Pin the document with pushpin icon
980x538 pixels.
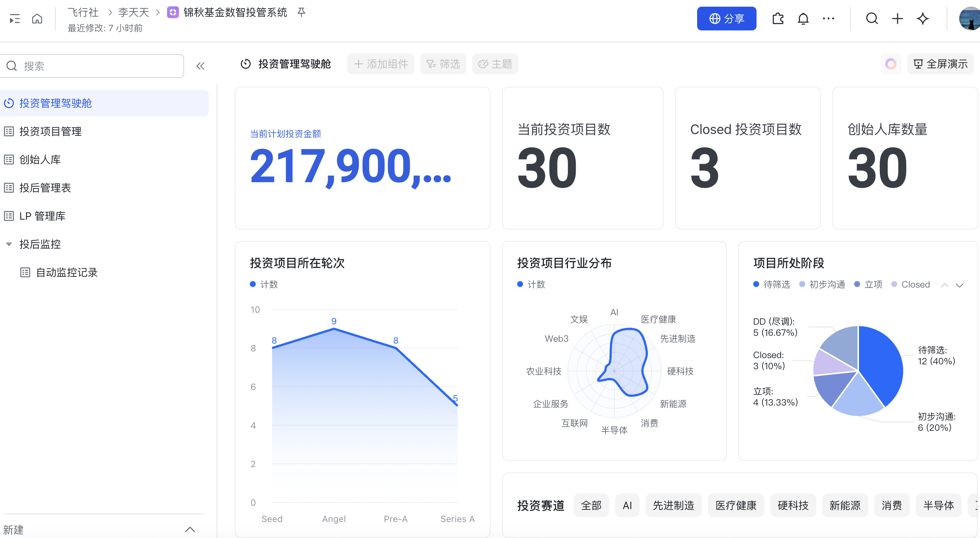(x=301, y=12)
